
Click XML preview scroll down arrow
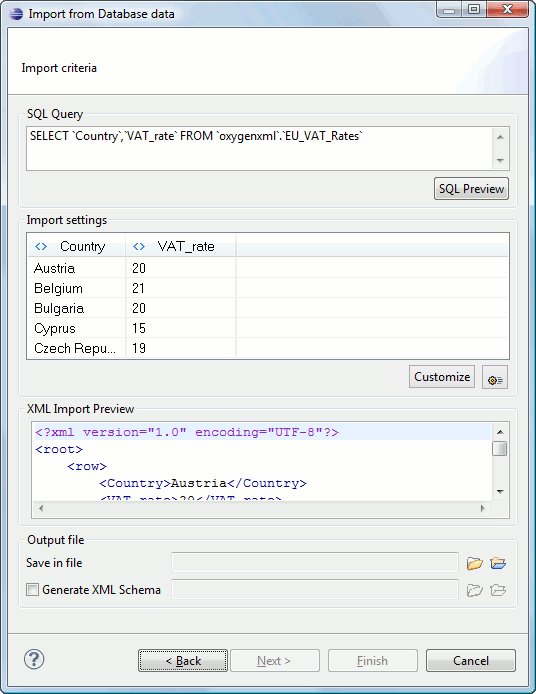click(501, 491)
